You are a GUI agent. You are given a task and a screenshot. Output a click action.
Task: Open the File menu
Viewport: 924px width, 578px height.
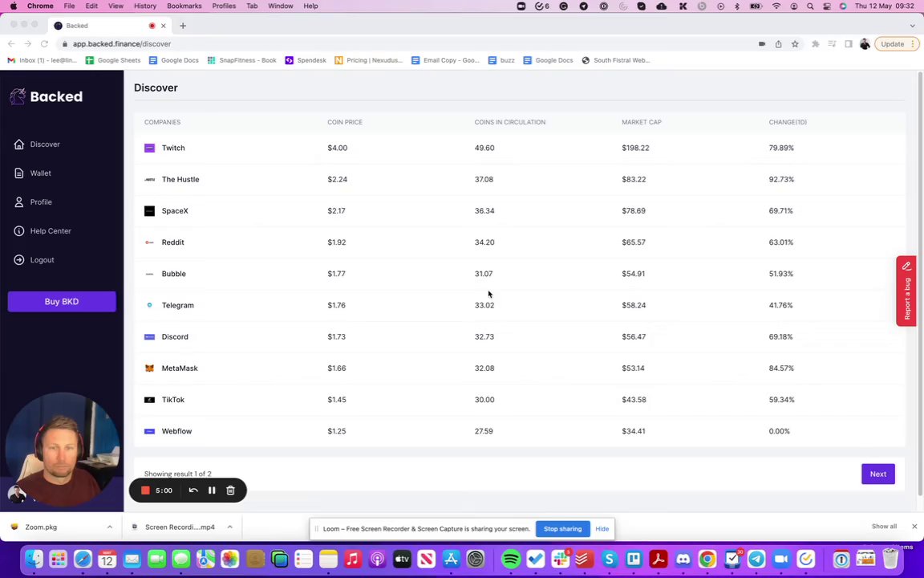point(69,6)
